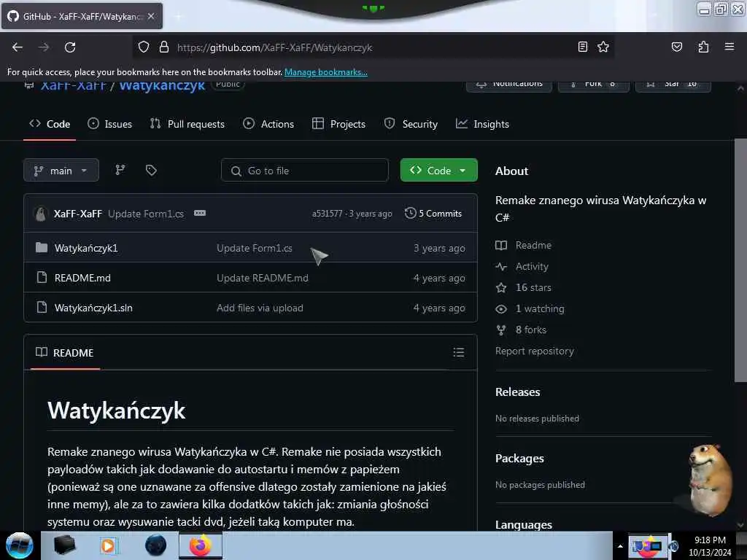Bookmark this page with the star icon

(x=603, y=47)
